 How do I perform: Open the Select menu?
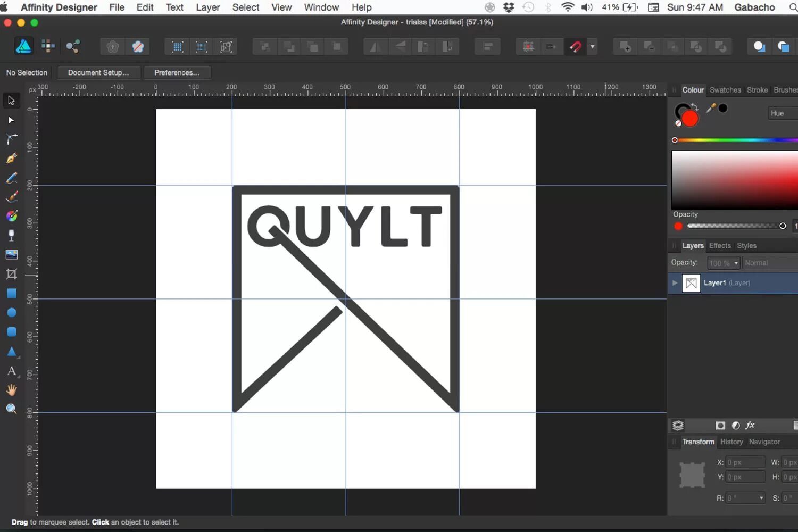[245, 7]
